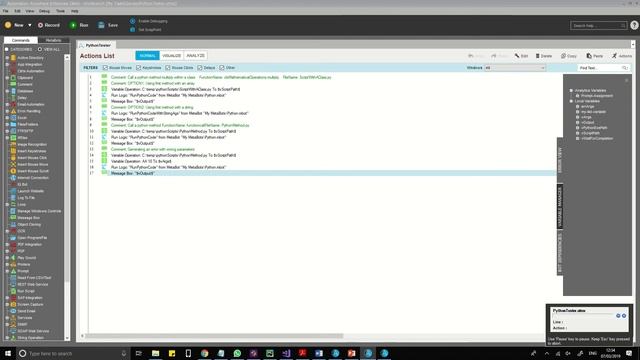Switch Actions List to Normal view
Screen dimensions: 640x360
[147, 56]
